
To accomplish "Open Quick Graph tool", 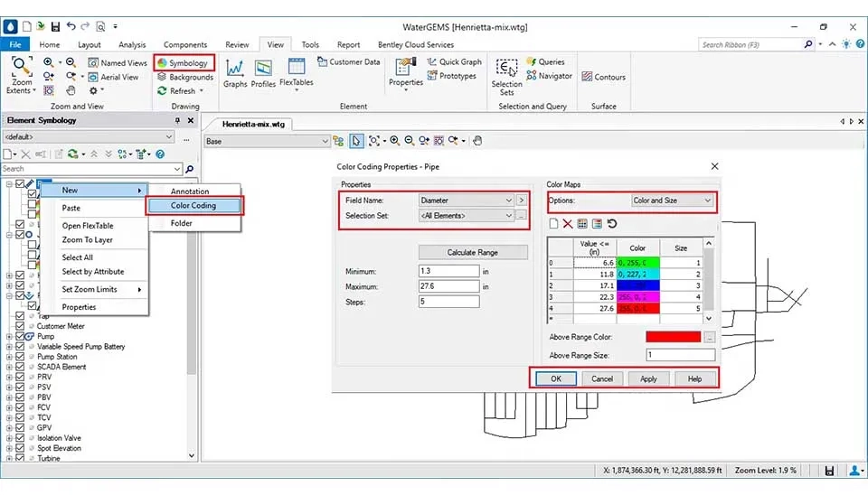I will [x=455, y=62].
